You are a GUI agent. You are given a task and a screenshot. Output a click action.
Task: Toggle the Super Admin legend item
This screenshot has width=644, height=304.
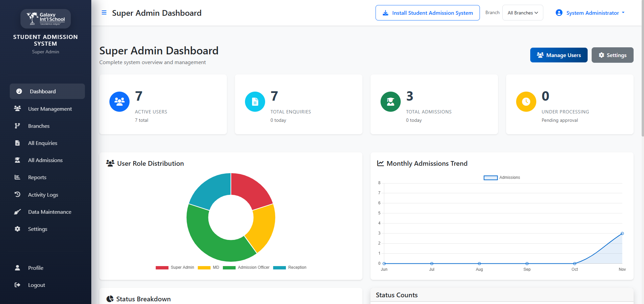tap(175, 267)
